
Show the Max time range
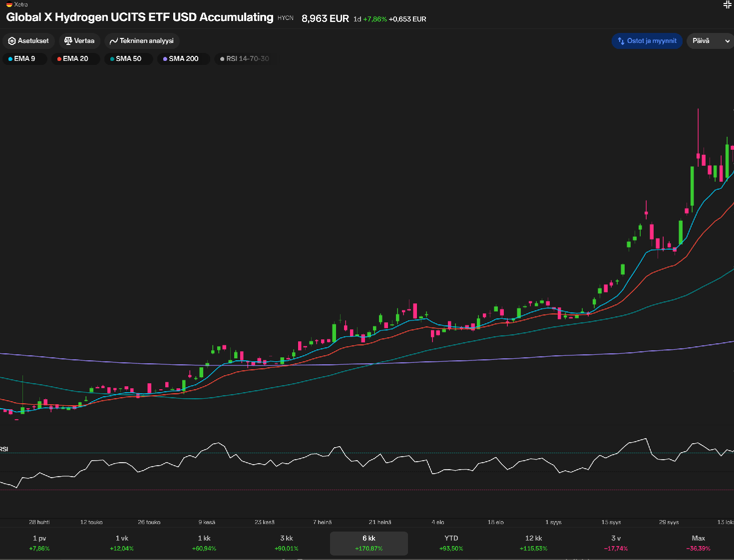698,543
